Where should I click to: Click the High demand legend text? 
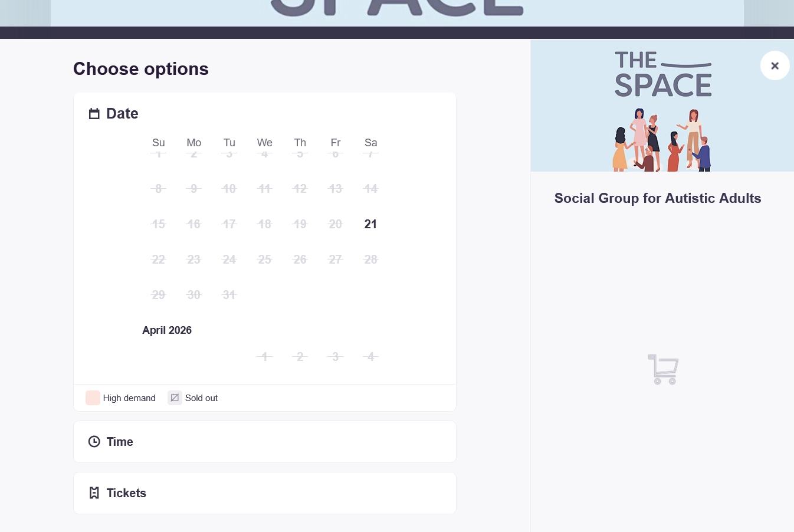[x=129, y=398]
